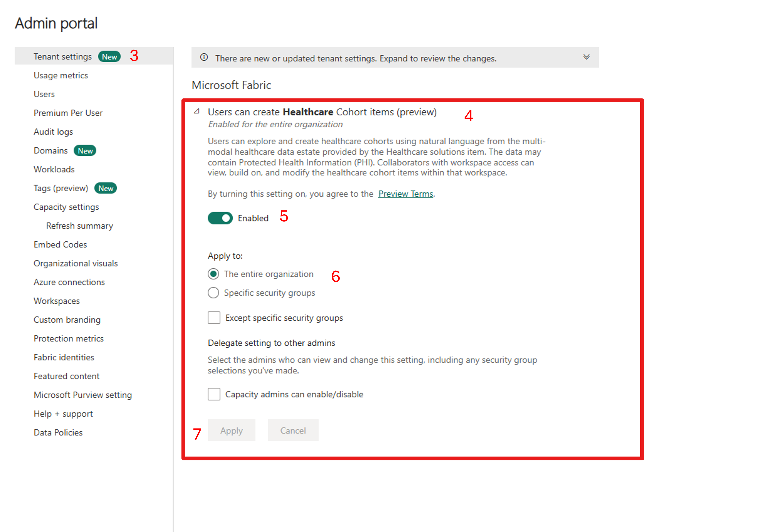Screen dimensions: 757x532
Task: Select Refresh summary sub-item
Action: (80, 226)
